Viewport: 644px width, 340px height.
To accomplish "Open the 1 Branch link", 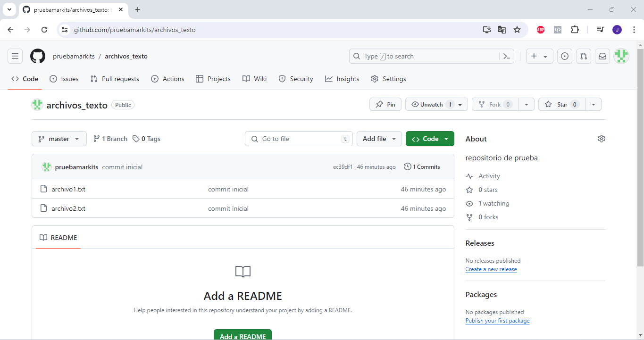I will click(110, 139).
